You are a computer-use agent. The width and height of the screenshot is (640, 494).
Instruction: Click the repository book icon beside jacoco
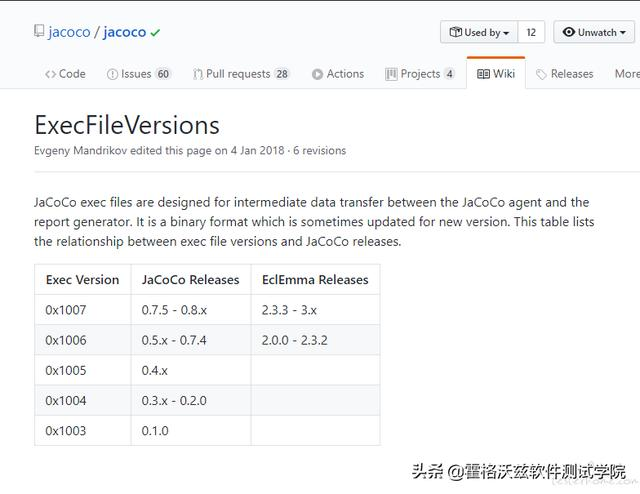[x=39, y=31]
